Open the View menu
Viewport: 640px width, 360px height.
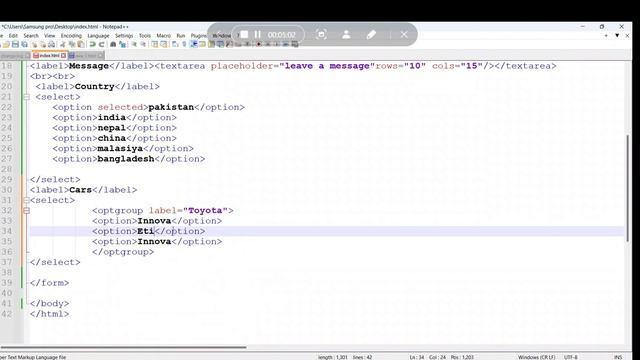49,36
